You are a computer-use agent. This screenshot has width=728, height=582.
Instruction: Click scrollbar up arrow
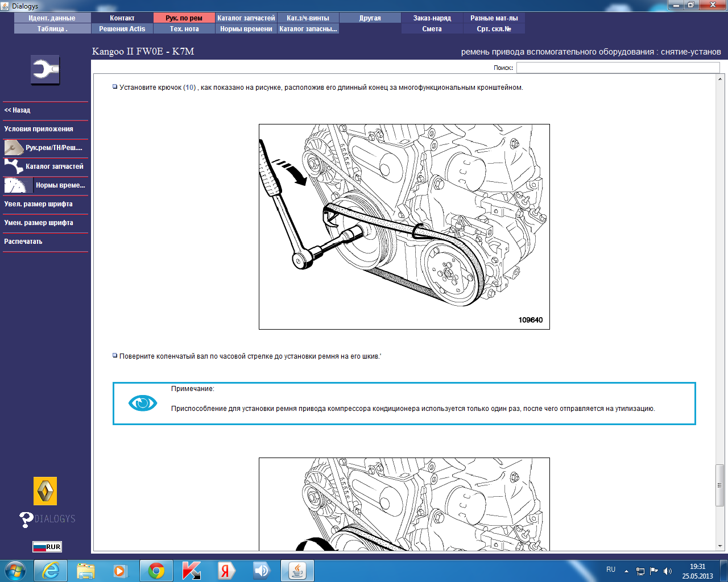pos(719,79)
